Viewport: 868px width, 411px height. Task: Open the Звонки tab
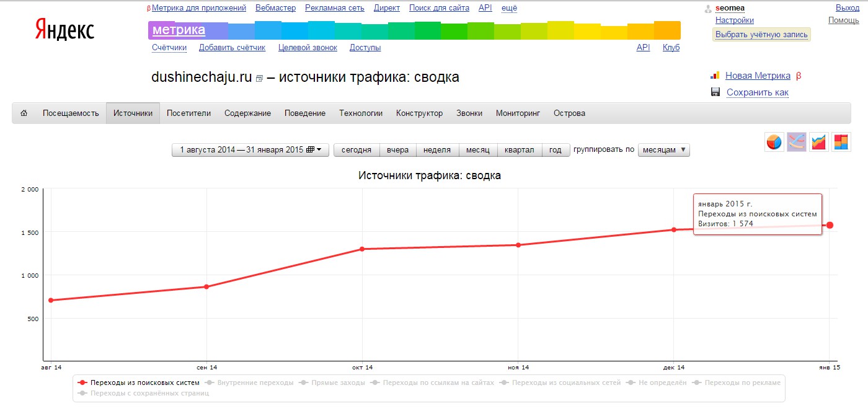(x=469, y=113)
